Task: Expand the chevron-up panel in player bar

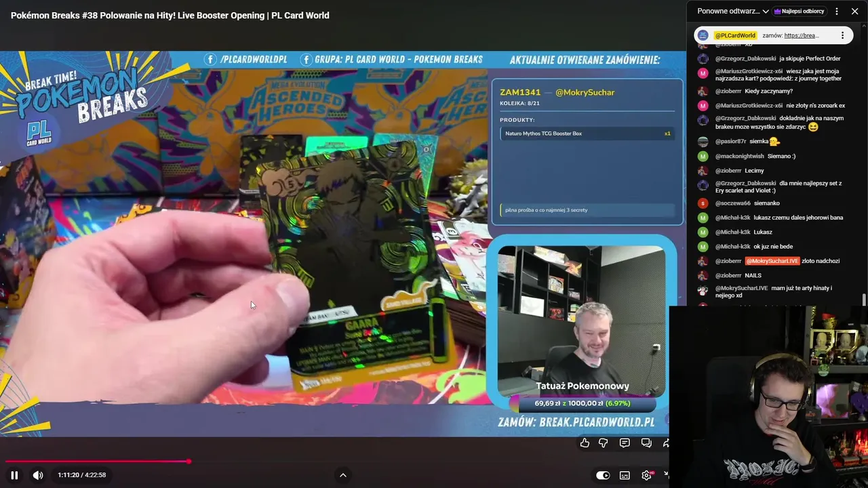Action: (343, 475)
